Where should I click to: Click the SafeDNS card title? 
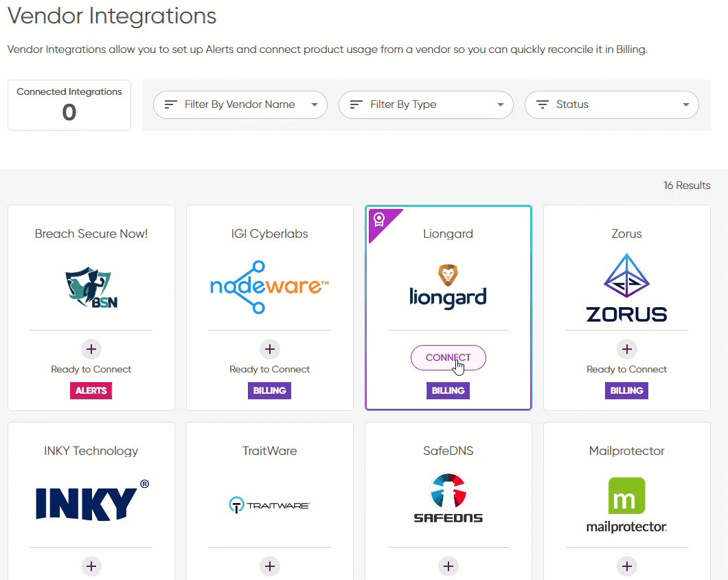point(448,451)
